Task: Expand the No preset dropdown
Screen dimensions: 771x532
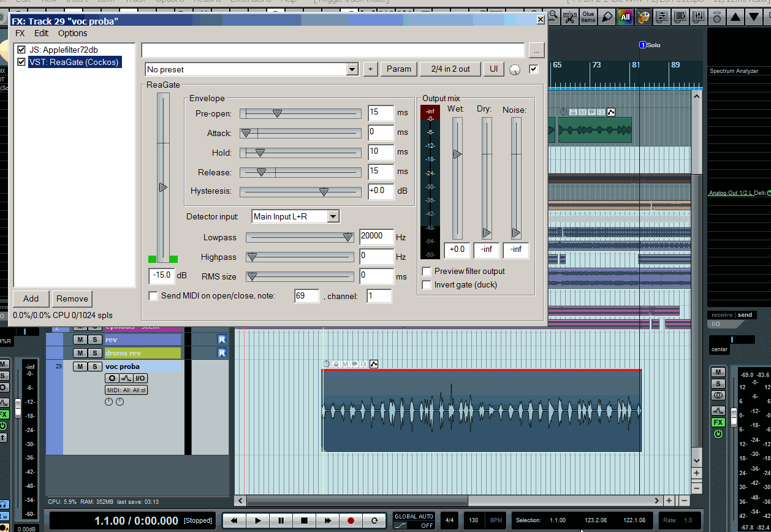Action: click(352, 69)
